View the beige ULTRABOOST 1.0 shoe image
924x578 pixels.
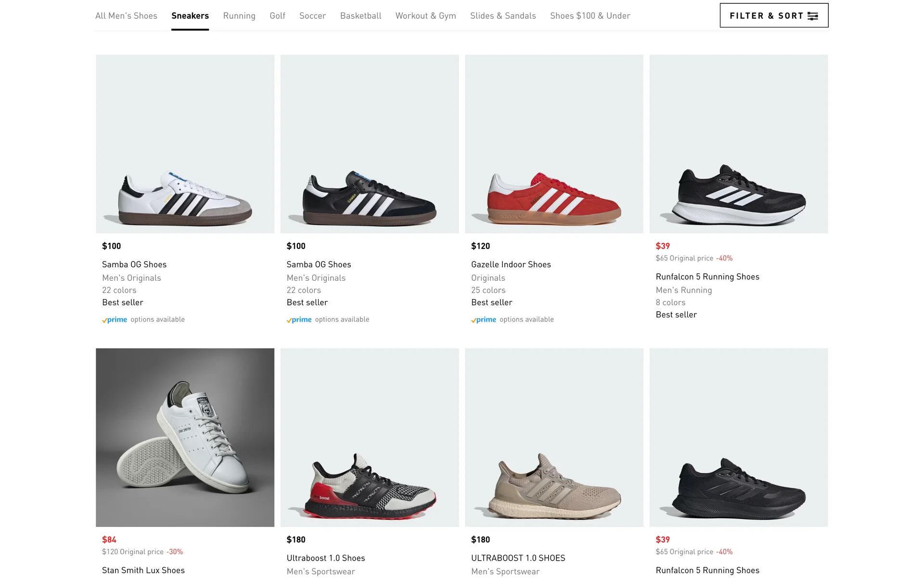pos(554,437)
